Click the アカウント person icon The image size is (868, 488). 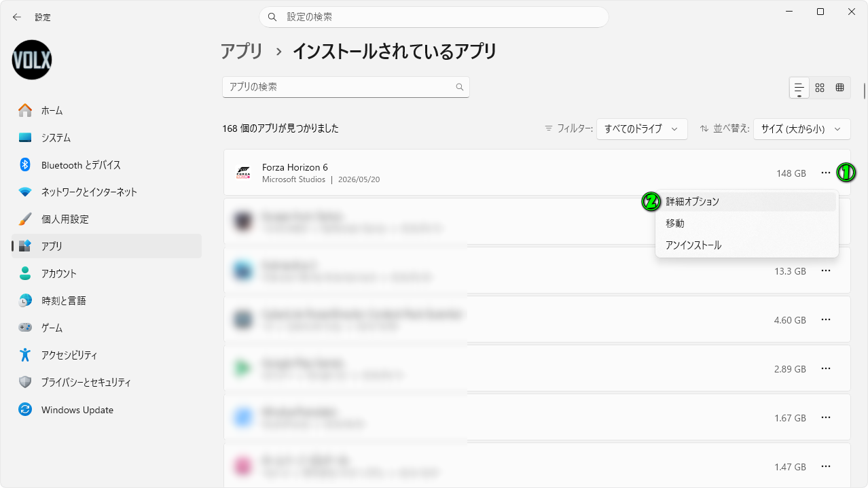(25, 273)
